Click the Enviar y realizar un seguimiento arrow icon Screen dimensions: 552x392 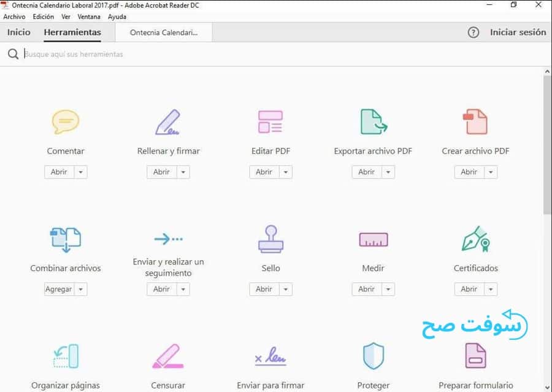tap(168, 239)
